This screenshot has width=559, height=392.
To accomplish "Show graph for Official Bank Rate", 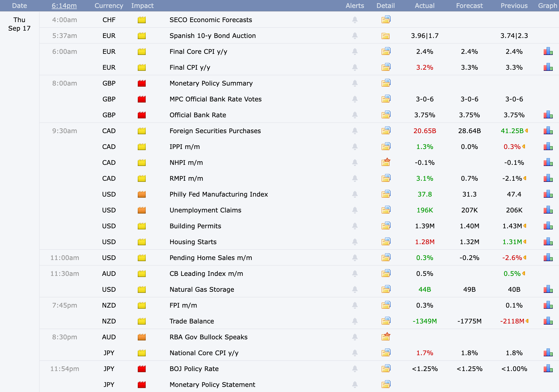I will [x=548, y=115].
